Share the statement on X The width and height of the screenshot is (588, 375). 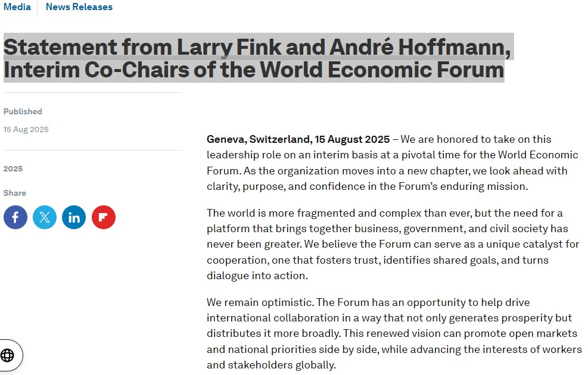pos(45,217)
